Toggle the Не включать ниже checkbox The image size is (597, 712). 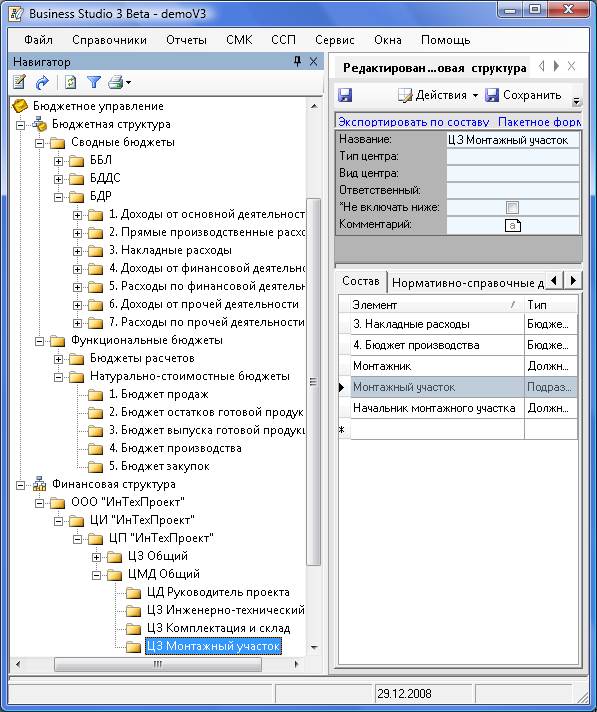pos(512,208)
